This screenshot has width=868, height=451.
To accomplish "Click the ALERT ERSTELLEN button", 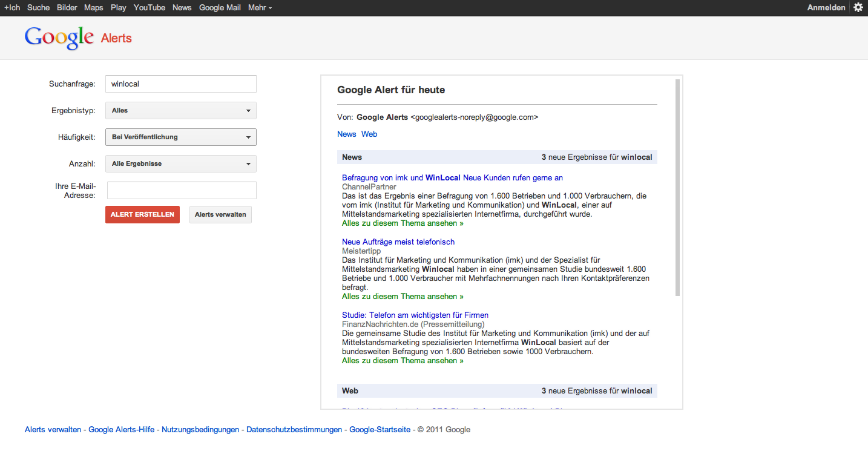I will coord(142,215).
